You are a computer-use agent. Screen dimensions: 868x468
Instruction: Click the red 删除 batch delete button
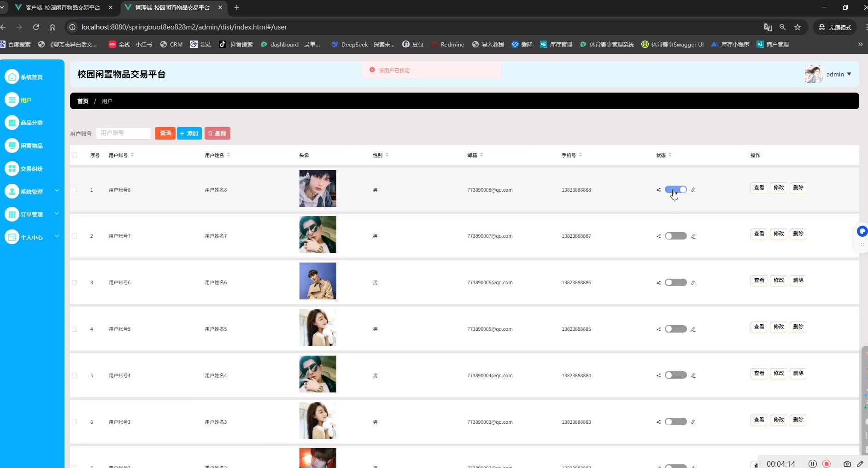pos(217,133)
